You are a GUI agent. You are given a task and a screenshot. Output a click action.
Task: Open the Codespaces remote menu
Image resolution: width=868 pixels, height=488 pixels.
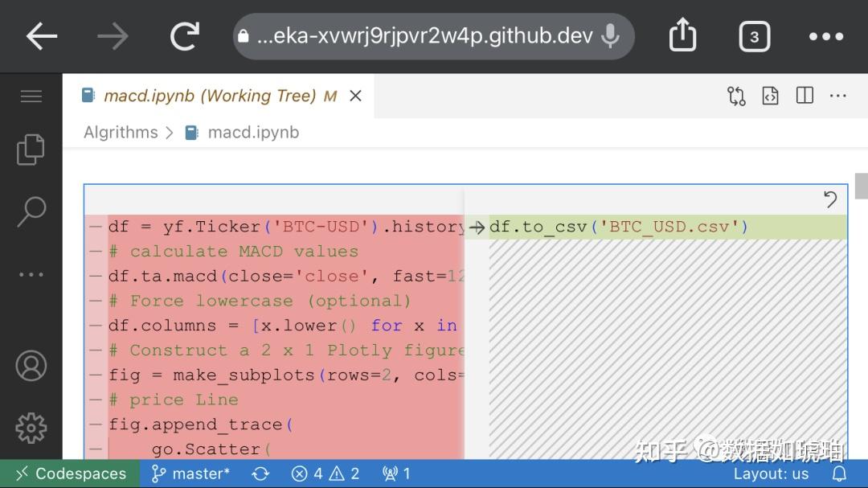tap(70, 474)
